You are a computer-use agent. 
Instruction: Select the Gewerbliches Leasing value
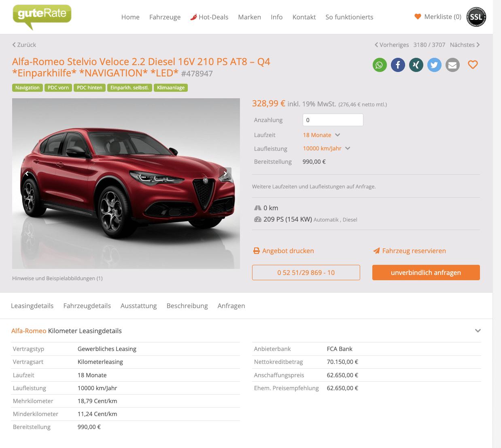pos(107,349)
